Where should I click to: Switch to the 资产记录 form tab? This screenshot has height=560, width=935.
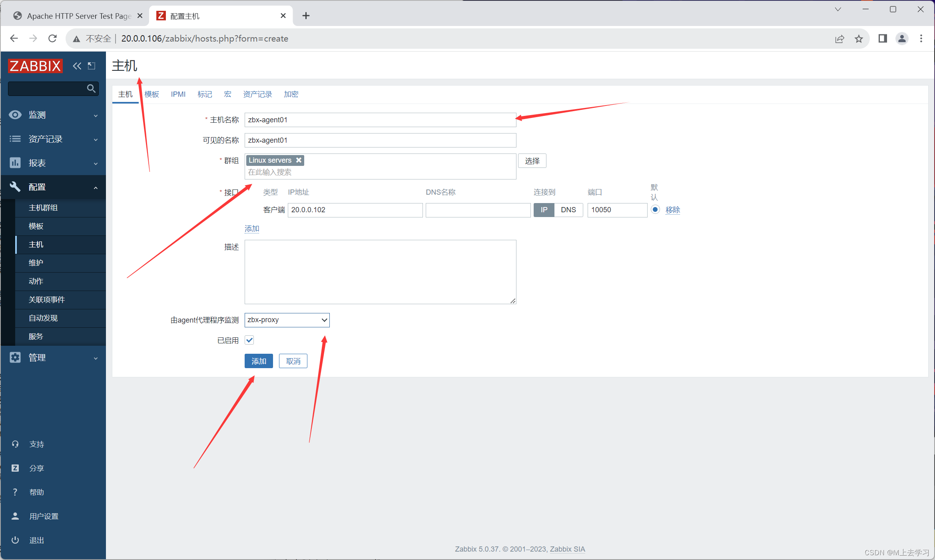pyautogui.click(x=257, y=94)
